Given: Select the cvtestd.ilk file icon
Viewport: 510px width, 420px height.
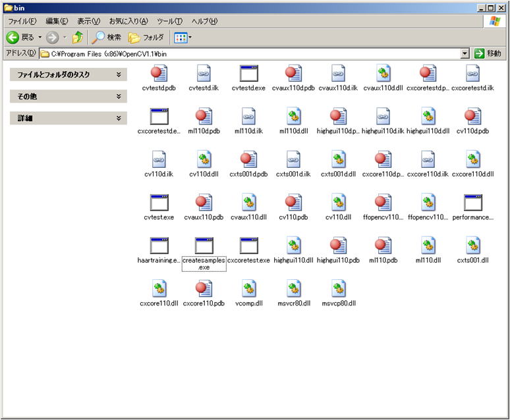Looking at the screenshot, I should point(204,74).
